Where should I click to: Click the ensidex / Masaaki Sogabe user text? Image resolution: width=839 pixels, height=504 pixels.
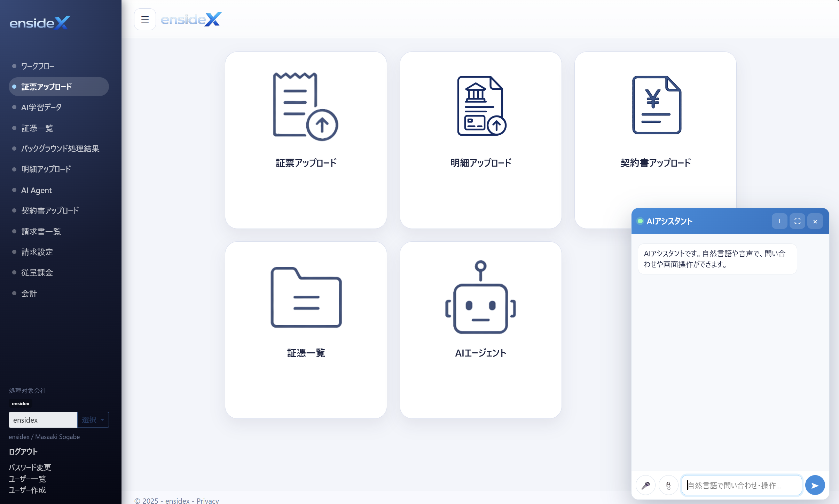click(44, 437)
